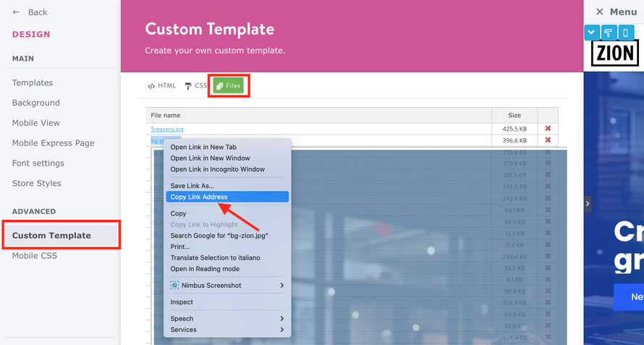The height and width of the screenshot is (345, 644).
Task: Expand the Speech submenu
Action: tap(281, 319)
